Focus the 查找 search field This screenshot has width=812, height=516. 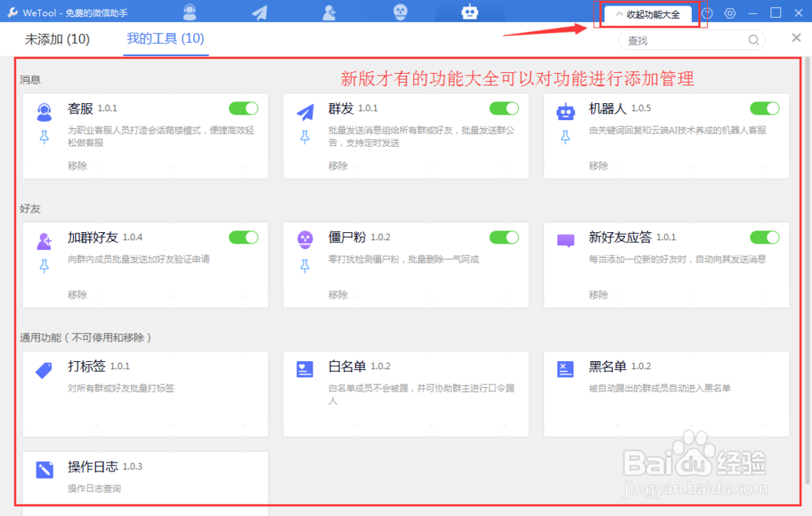[x=692, y=40]
